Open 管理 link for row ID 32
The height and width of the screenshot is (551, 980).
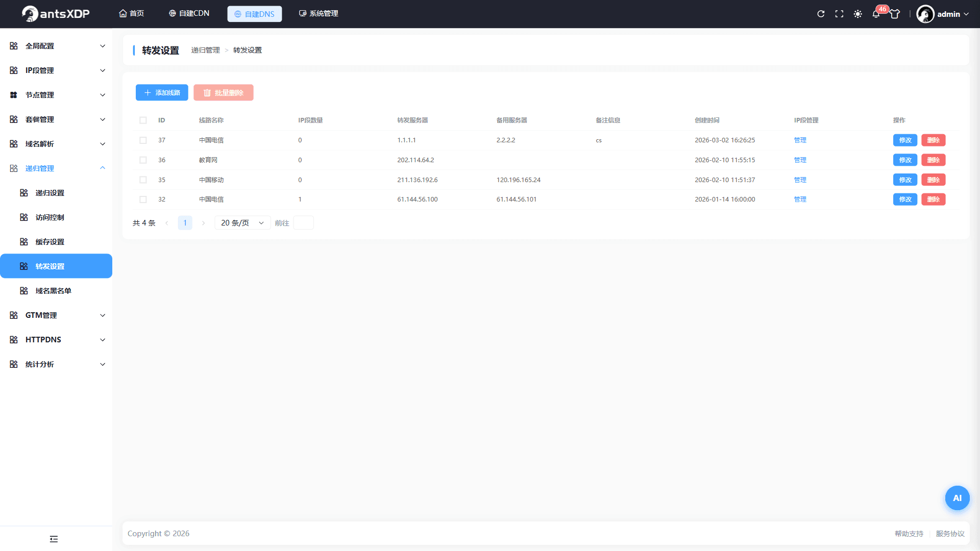tap(800, 199)
